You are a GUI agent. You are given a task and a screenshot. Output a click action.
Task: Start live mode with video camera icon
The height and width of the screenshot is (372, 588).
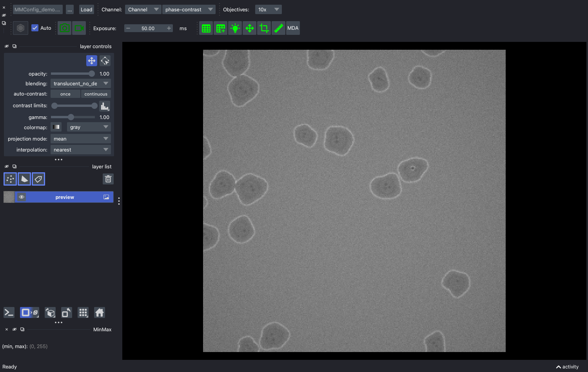point(79,28)
